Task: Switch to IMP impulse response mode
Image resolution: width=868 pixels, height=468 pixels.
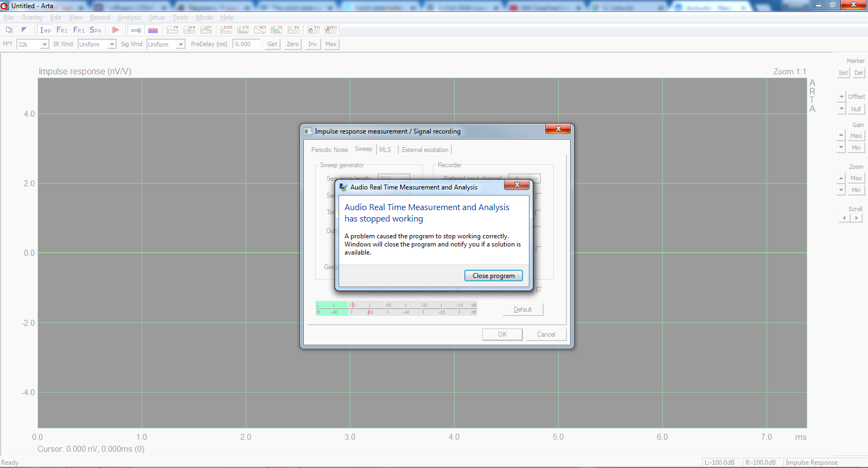Action: 46,30
